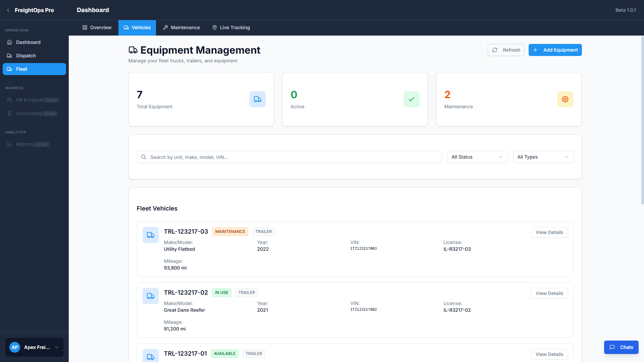Click the green checkmark icon on Active card

(411, 99)
